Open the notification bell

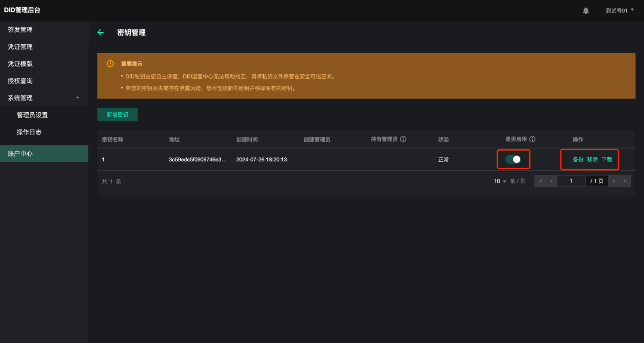586,11
